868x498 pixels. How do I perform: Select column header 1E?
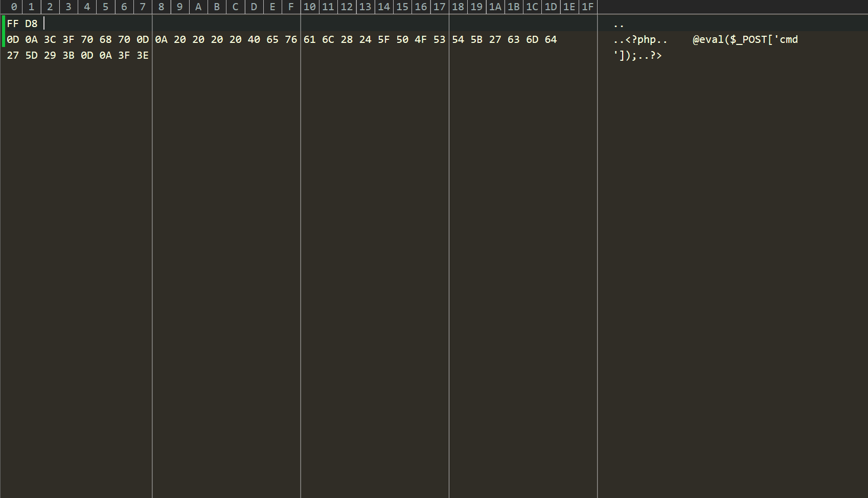click(569, 7)
